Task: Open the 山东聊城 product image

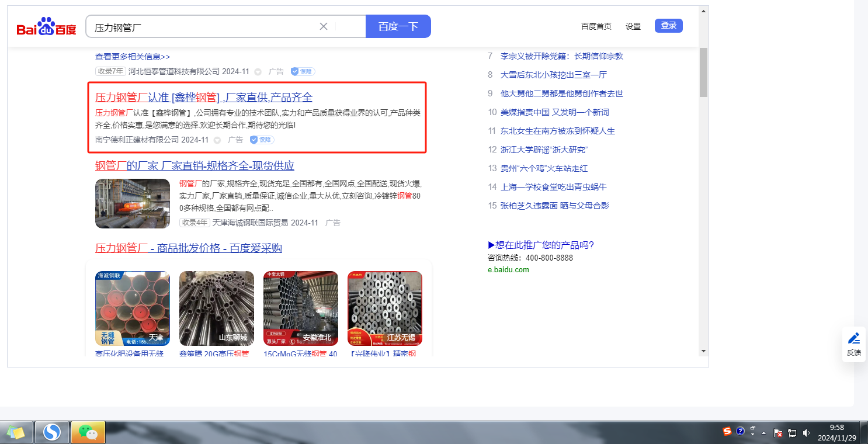Action: tap(217, 308)
